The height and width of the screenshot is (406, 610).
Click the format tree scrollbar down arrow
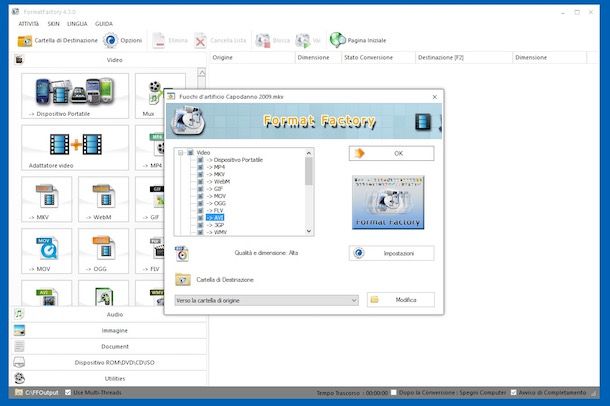point(309,231)
